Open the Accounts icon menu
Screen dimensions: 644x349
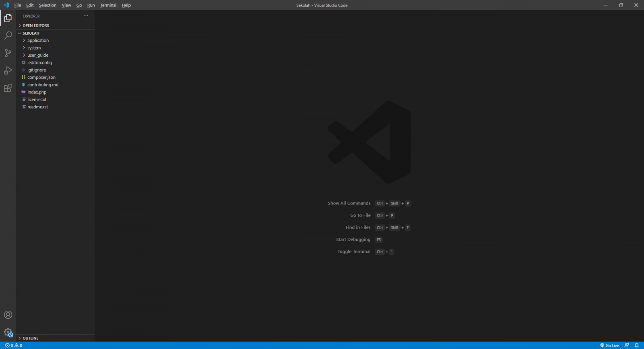coord(8,315)
